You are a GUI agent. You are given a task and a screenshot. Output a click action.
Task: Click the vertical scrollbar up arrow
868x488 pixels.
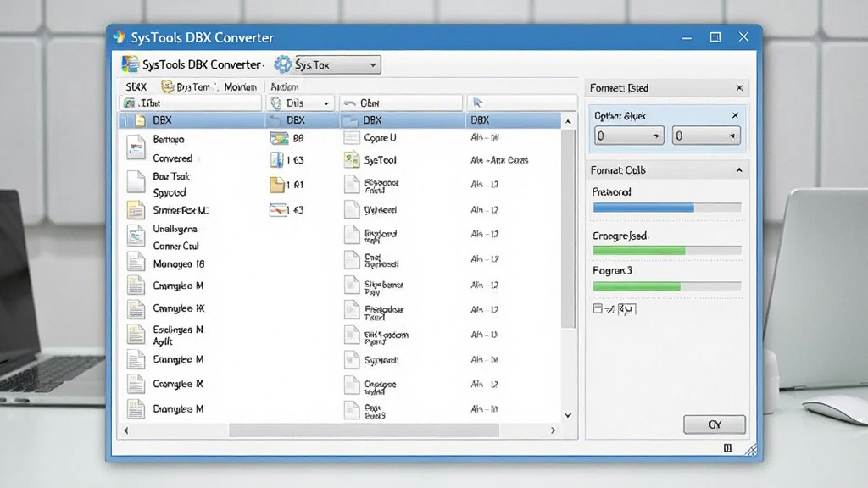[x=568, y=121]
